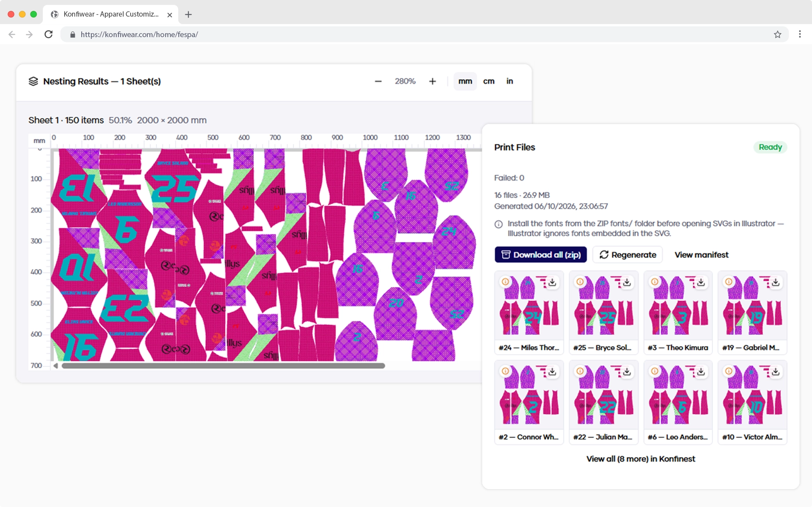This screenshot has width=812, height=507.
Task: Close the Konfiwear browser tab
Action: tap(170, 15)
